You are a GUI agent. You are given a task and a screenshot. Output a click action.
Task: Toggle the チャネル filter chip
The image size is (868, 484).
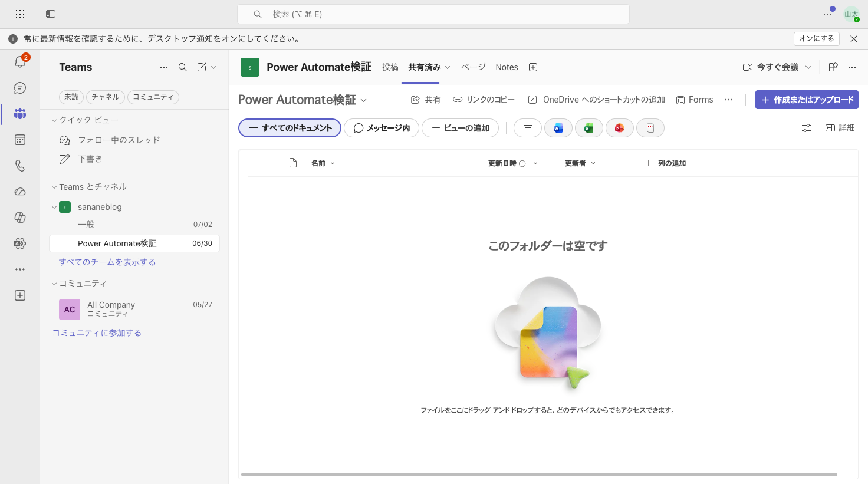pos(106,97)
